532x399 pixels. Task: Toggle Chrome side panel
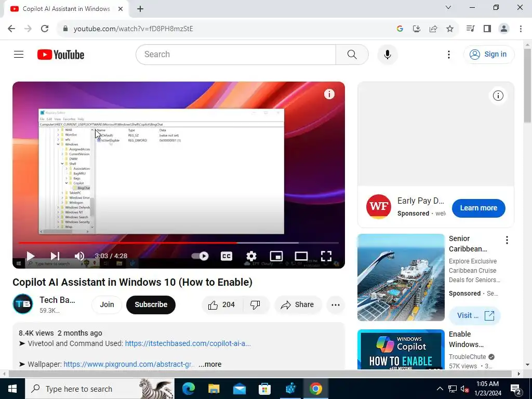click(487, 29)
